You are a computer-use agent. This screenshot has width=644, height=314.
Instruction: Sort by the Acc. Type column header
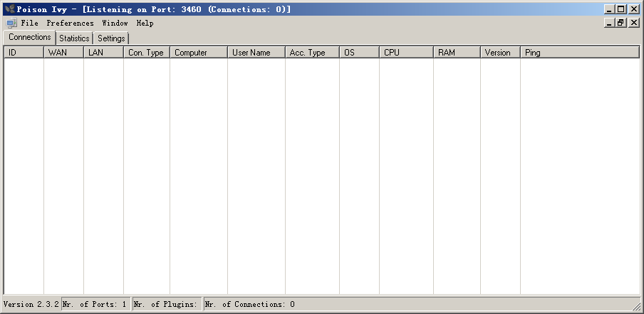pyautogui.click(x=312, y=53)
